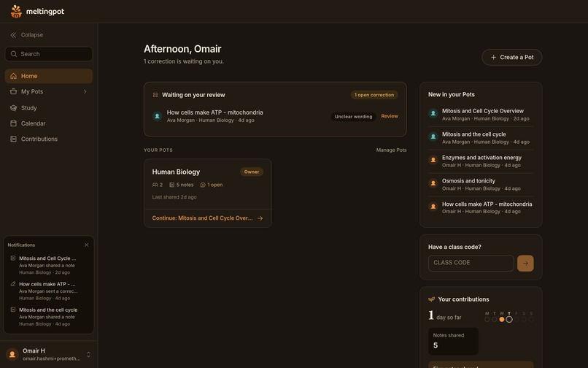Close the Notifications panel

[87, 245]
